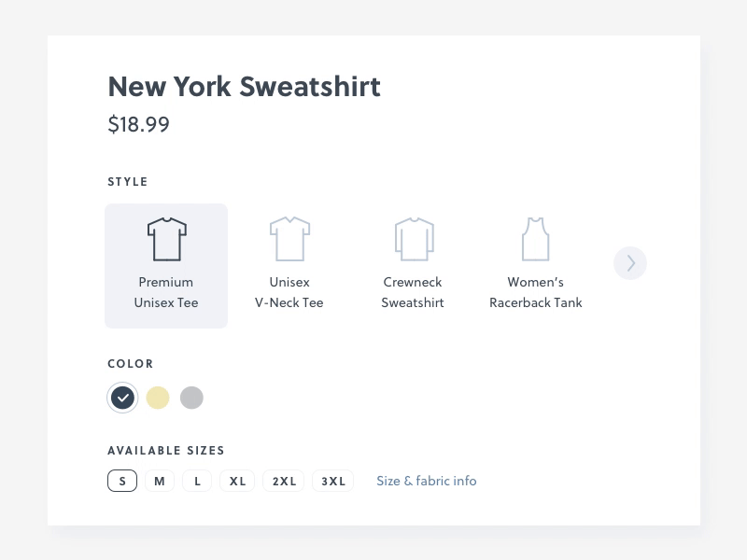Select the Unisex V-Neck Tee style icon
Image resolution: width=747 pixels, height=560 pixels.
(x=289, y=266)
